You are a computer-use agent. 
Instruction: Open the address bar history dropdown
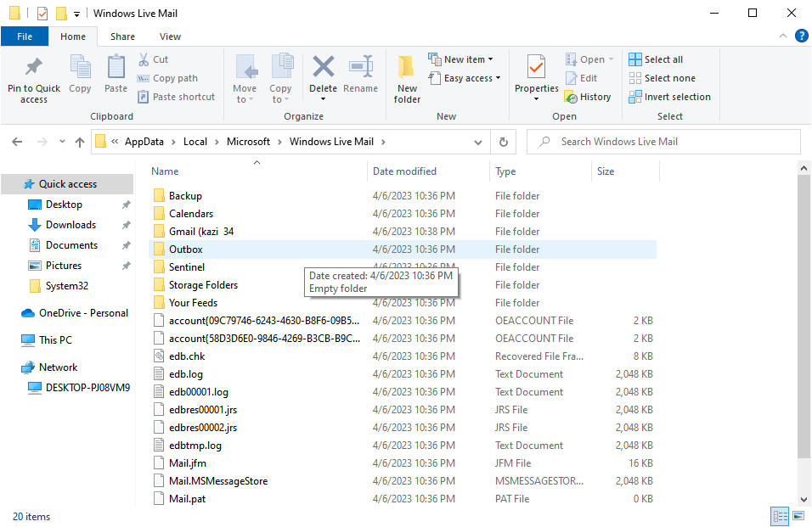[x=478, y=143]
